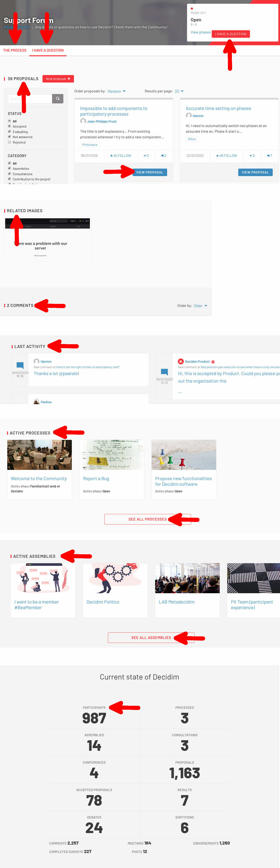280x868 pixels.
Task: Open the LAB Metadecidim assembly
Action: pos(176,602)
